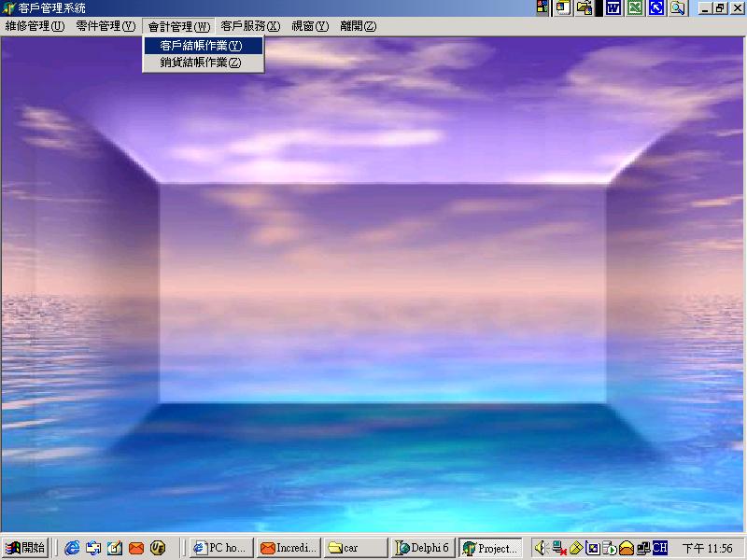Minimize the 客戶管理系統 window
Viewport: 747px width, 560px height.
click(706, 8)
